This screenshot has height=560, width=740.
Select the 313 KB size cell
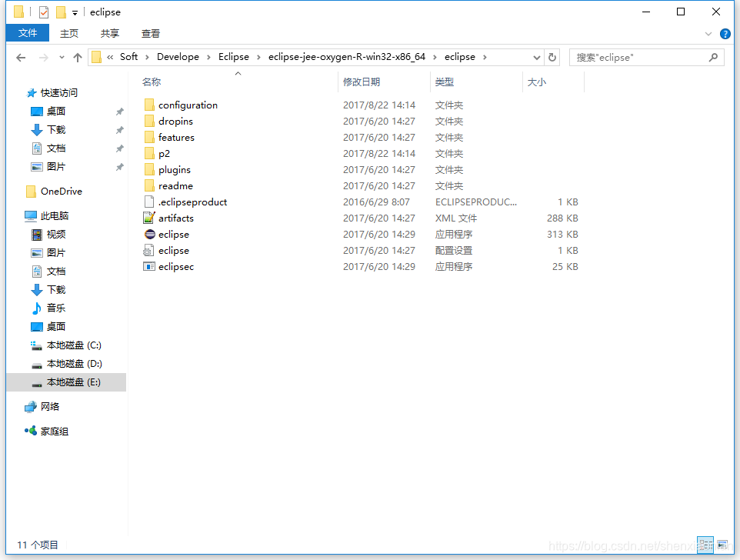pyautogui.click(x=562, y=235)
